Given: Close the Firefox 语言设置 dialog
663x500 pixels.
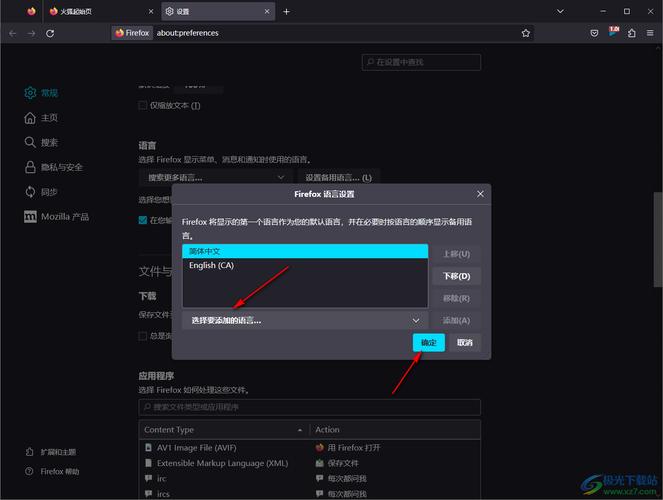Looking at the screenshot, I should click(x=480, y=194).
